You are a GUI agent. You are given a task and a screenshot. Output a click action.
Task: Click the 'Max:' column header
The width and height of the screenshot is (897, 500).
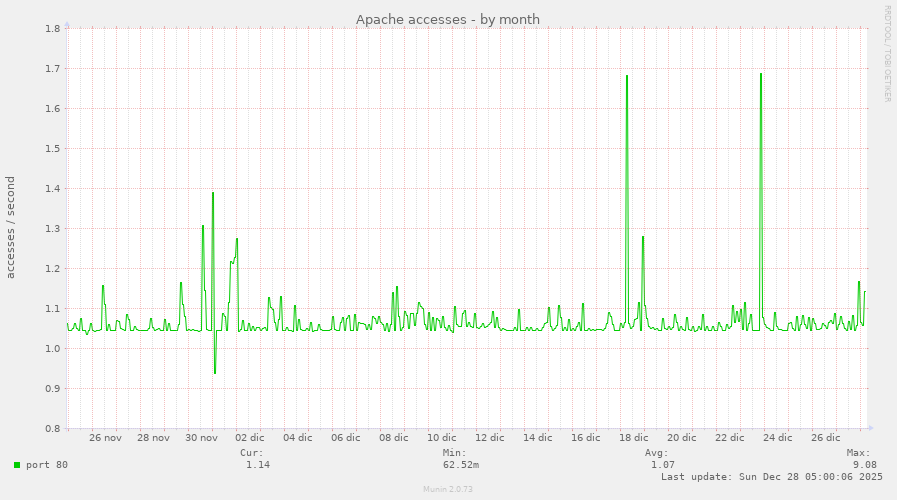click(x=859, y=453)
